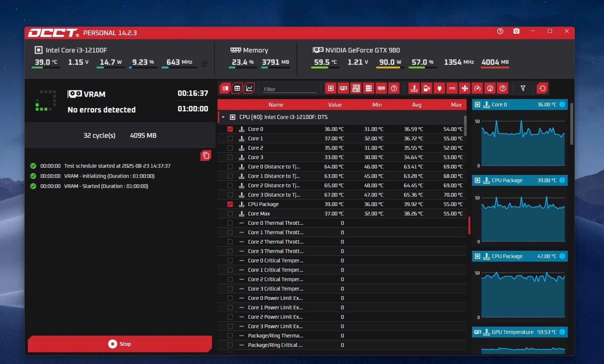
Task: Uncheck the CPU Package checkbox
Action: point(230,204)
